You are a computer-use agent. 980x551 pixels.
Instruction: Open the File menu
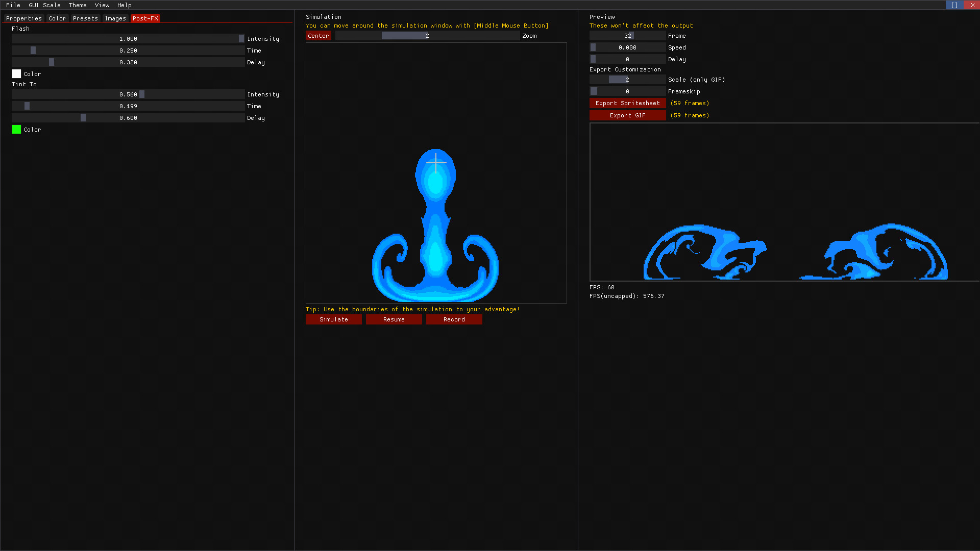tap(13, 5)
